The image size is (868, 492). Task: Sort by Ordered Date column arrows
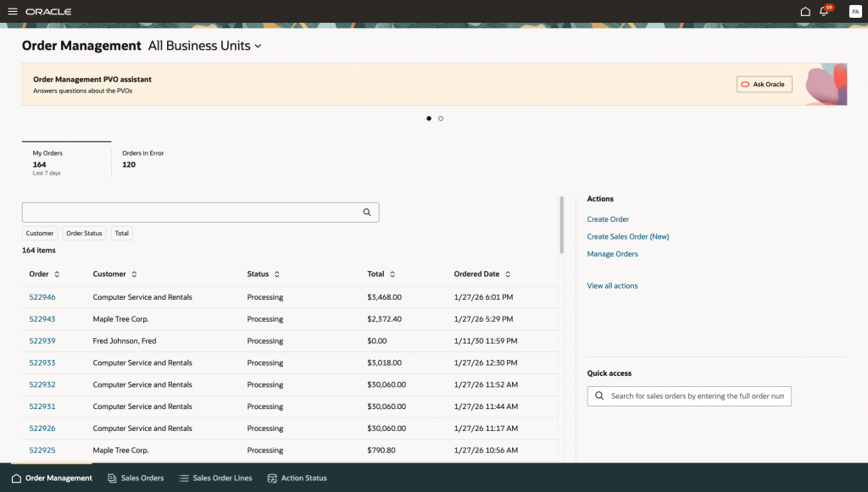(508, 274)
